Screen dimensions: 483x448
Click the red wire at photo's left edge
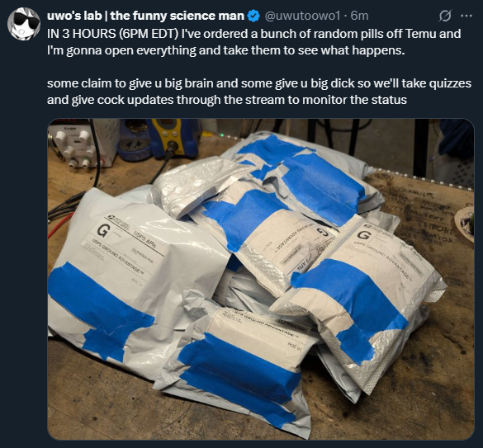coord(59,224)
